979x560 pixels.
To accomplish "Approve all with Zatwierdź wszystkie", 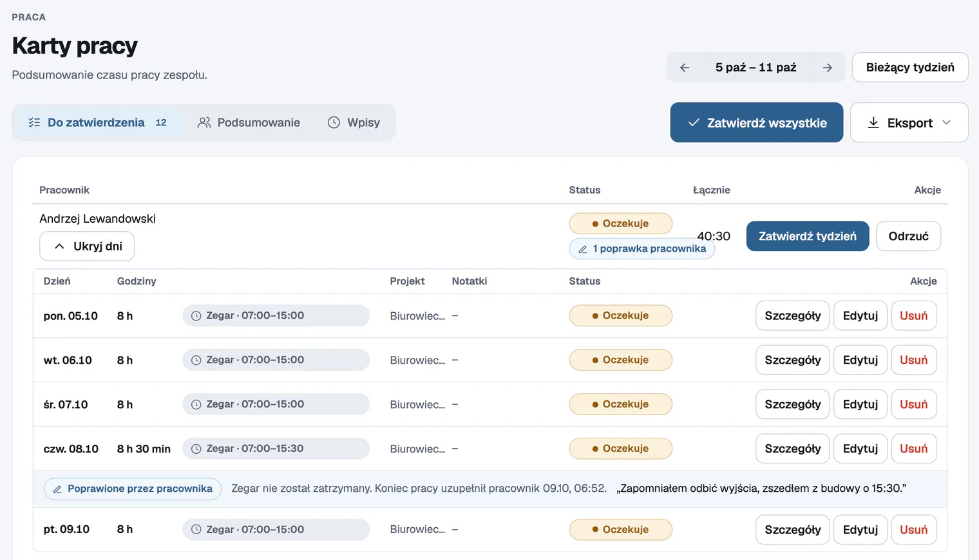I will [x=757, y=122].
